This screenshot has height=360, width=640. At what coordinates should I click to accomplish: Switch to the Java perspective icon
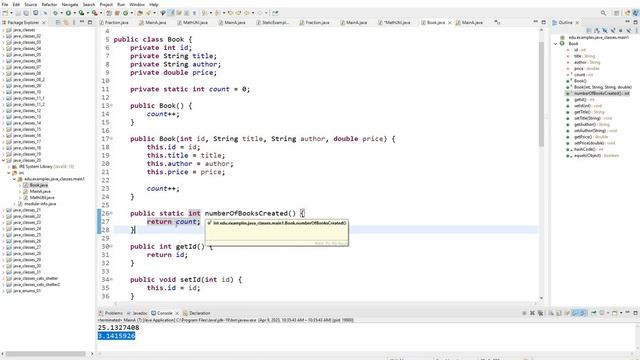click(636, 13)
